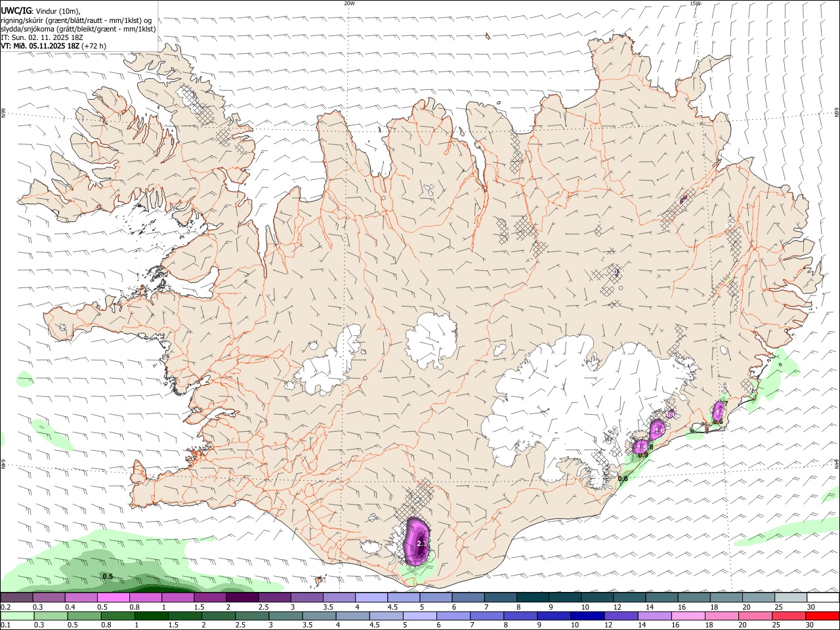Select the bright pink 0.5 swatch, upper legend
The width and height of the screenshot is (840, 630).
[x=114, y=598]
